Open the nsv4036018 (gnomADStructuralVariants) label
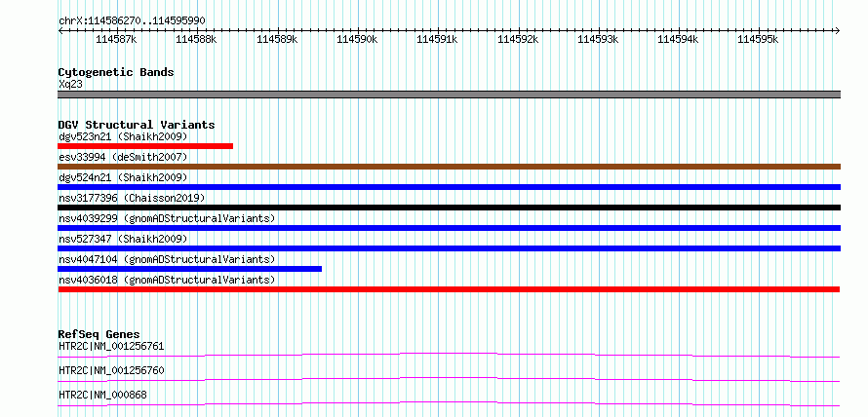Viewport: 868px width, 417px height. click(167, 280)
